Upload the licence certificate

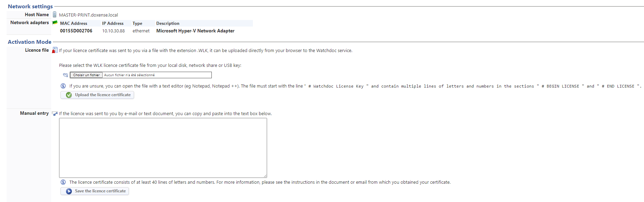click(x=97, y=95)
